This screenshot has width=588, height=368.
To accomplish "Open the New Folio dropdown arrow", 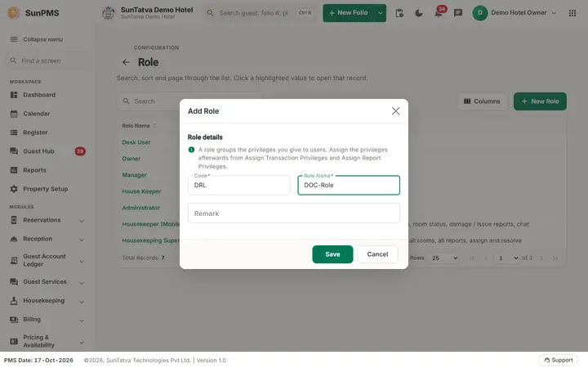I will (x=381, y=13).
